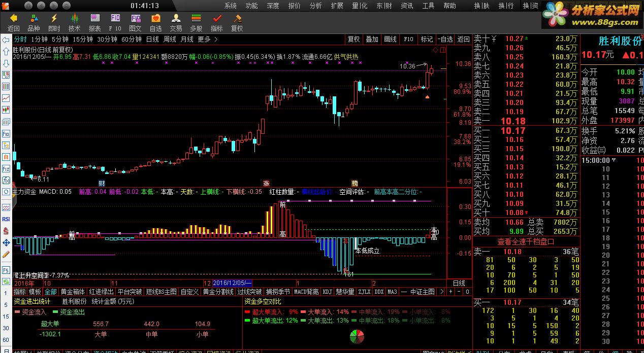644x353 pixels.
Task: Switch to the 月线 monthly timeframe
Action: [187, 39]
